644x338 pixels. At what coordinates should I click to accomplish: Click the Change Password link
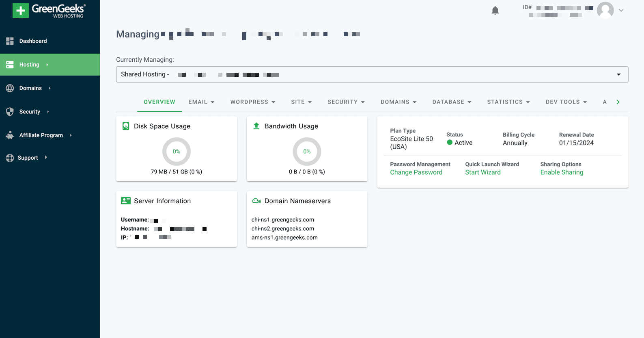click(416, 172)
